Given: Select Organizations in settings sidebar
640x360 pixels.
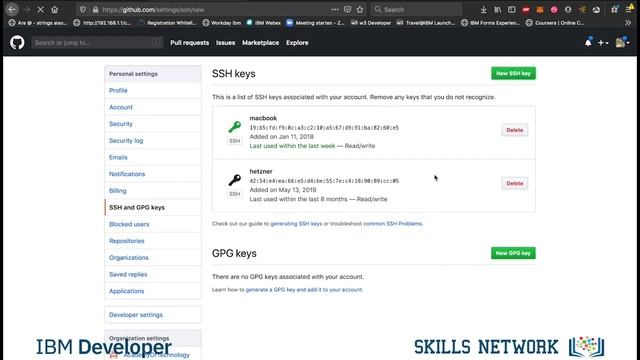Looking at the screenshot, I should click(153, 258).
